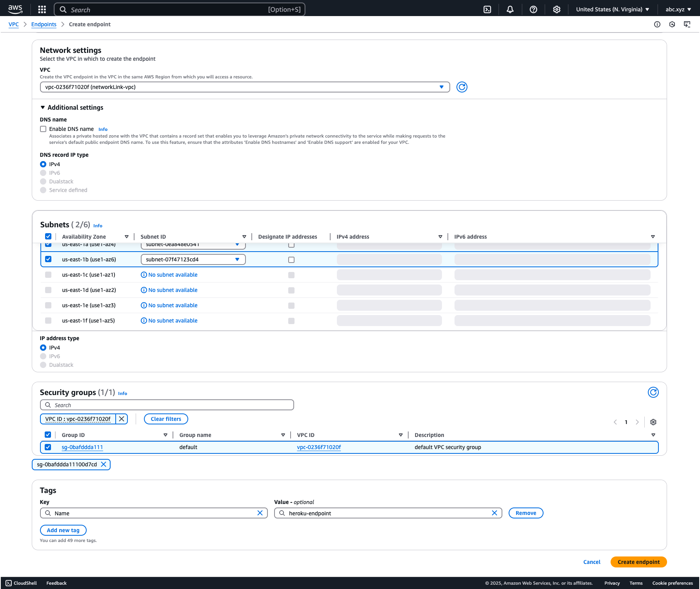Viewport: 700px width, 589px height.
Task: Go to VPC breadcrumb
Action: (14, 24)
